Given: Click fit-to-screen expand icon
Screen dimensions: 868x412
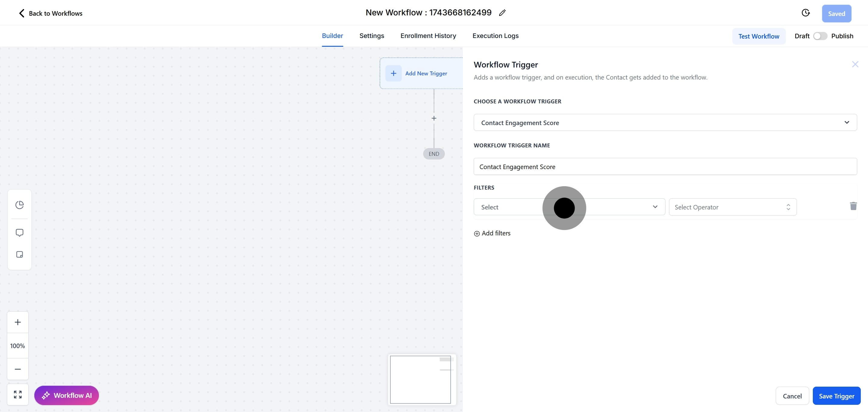Looking at the screenshot, I should pos(18,394).
